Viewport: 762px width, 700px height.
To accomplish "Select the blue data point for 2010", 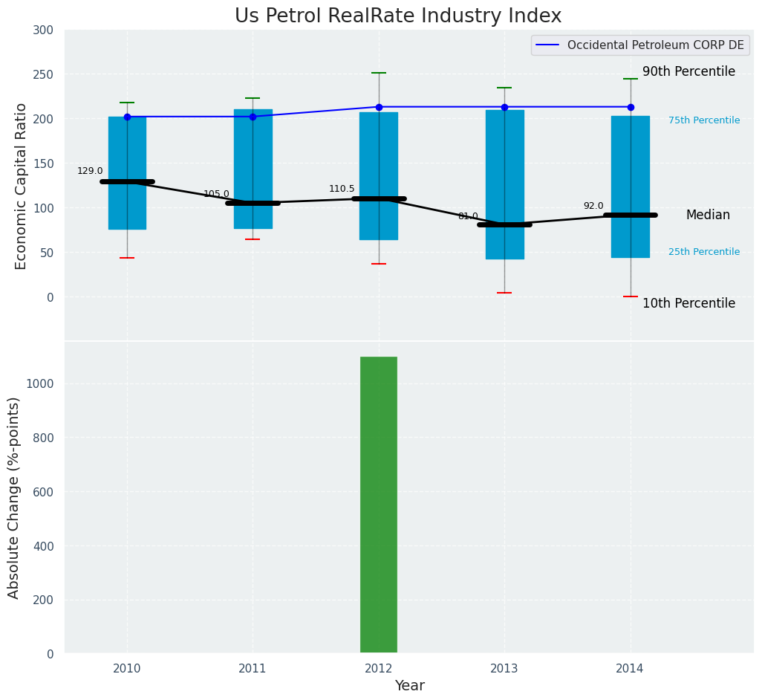I will coord(127,117).
